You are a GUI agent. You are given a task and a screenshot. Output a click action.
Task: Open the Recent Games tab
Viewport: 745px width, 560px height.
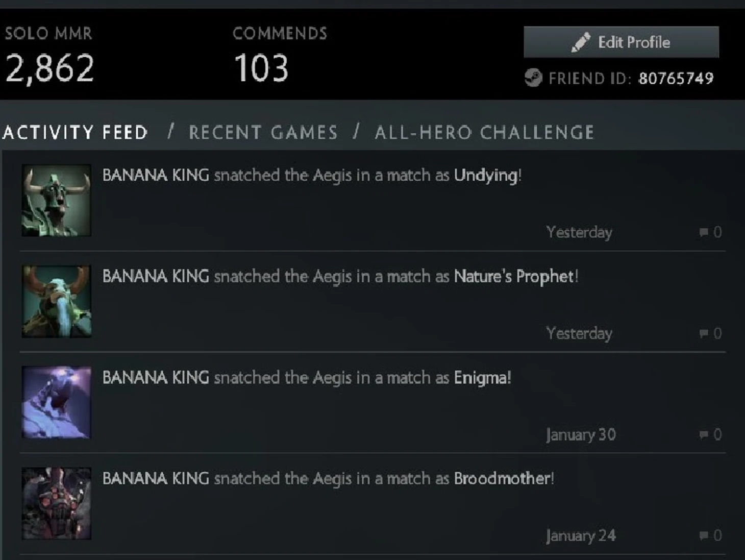263,133
